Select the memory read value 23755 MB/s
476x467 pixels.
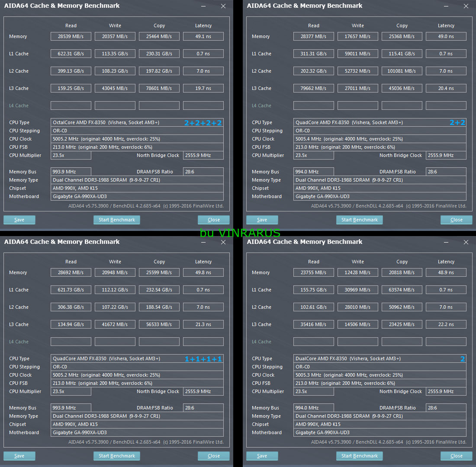point(314,272)
